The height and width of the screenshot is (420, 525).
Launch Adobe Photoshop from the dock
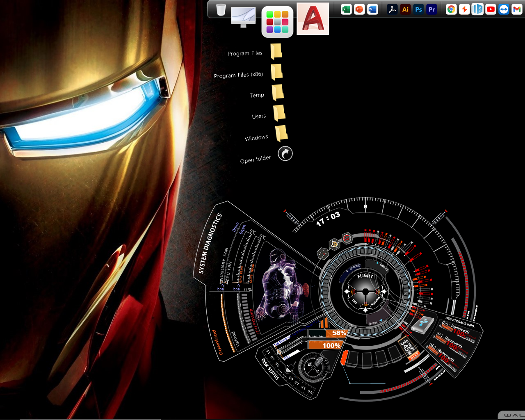(x=418, y=9)
